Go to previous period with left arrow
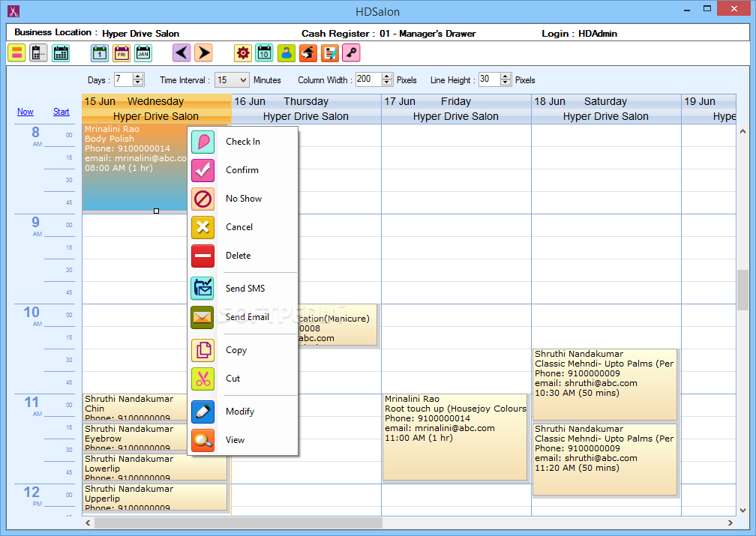The width and height of the screenshot is (756, 536). (181, 53)
